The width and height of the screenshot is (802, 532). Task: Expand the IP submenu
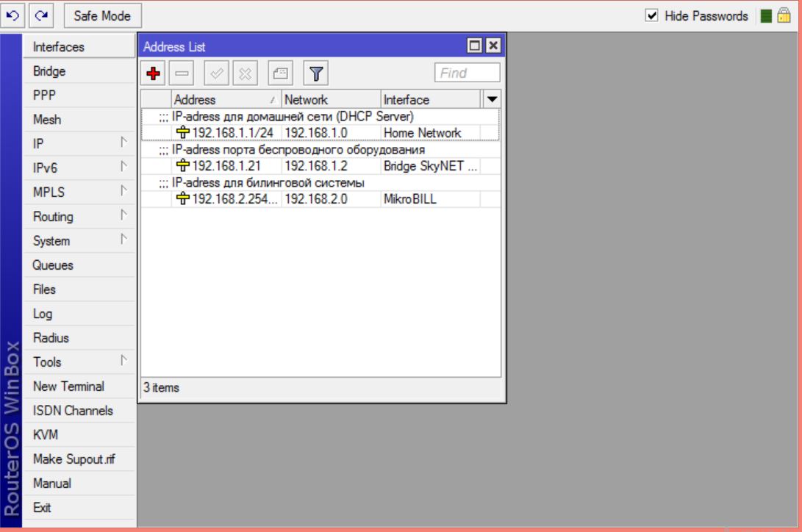[x=79, y=143]
